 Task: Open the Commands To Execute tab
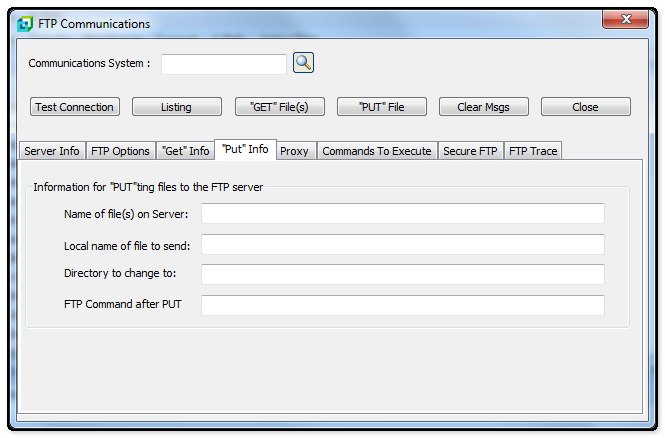[x=377, y=151]
